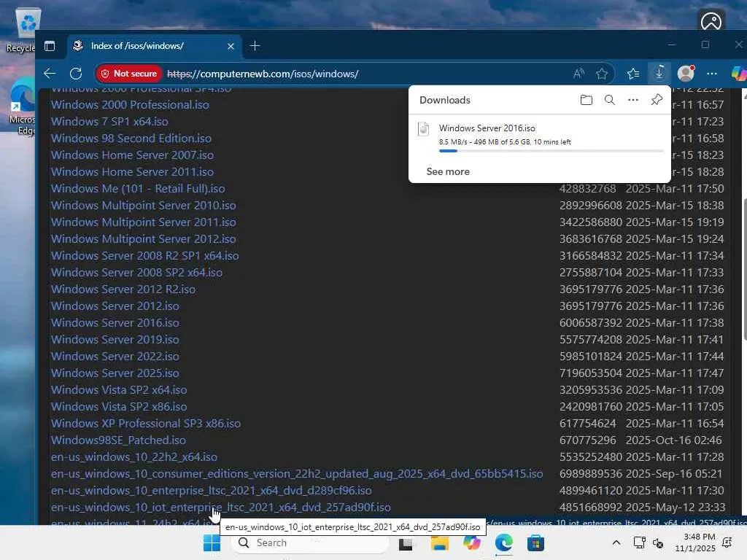The height and width of the screenshot is (560, 747).
Task: Click the address bar URL
Action: [263, 74]
